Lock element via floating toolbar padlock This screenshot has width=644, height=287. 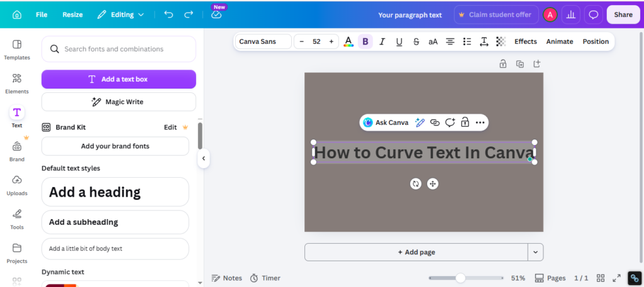tap(465, 122)
